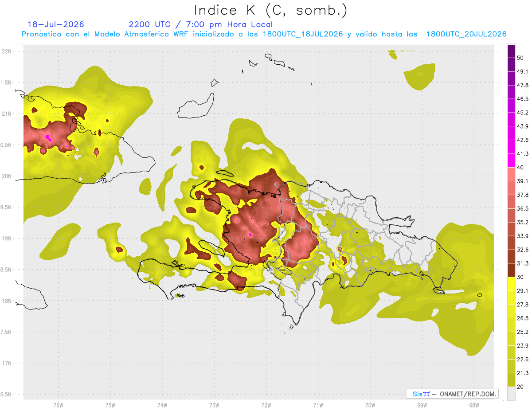Click the '21.3' colorbar value
Screen dimensions: 532x411
[523, 373]
